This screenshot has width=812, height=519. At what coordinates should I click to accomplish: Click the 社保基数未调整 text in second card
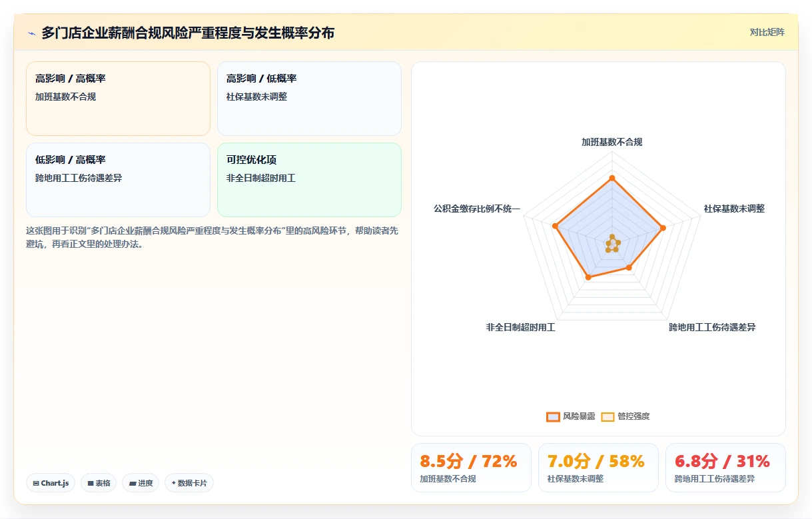click(256, 97)
